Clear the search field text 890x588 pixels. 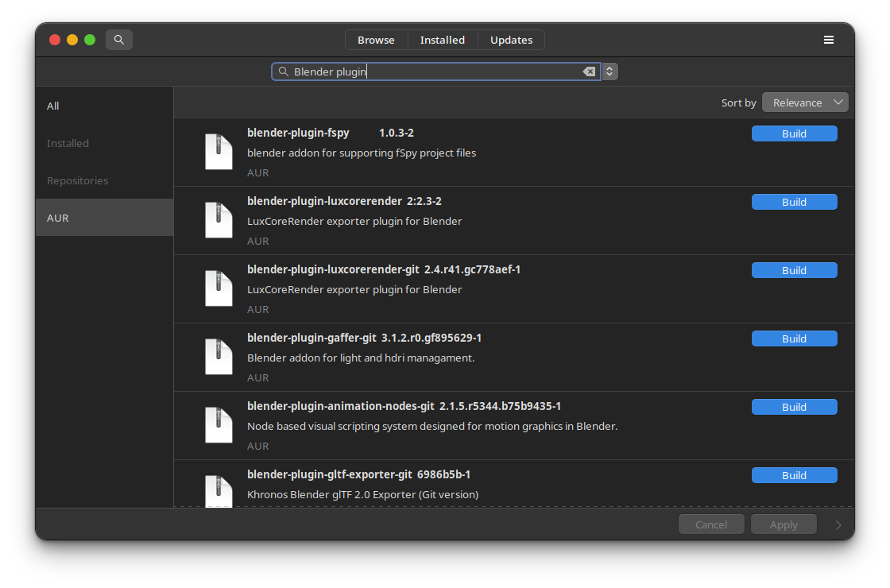click(589, 72)
